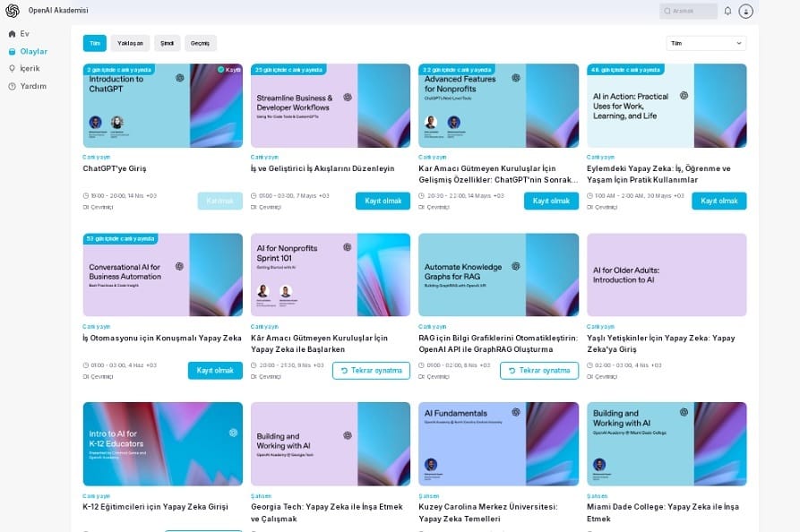Open AI for Nonprofits Sprint 101 thumbnail
Viewport: 800px width, 532px height.
click(331, 275)
